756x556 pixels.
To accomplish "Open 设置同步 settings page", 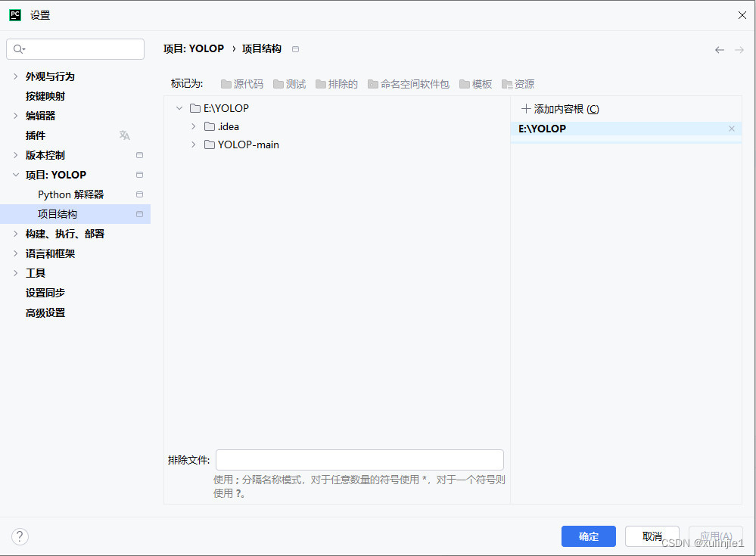I will point(45,293).
